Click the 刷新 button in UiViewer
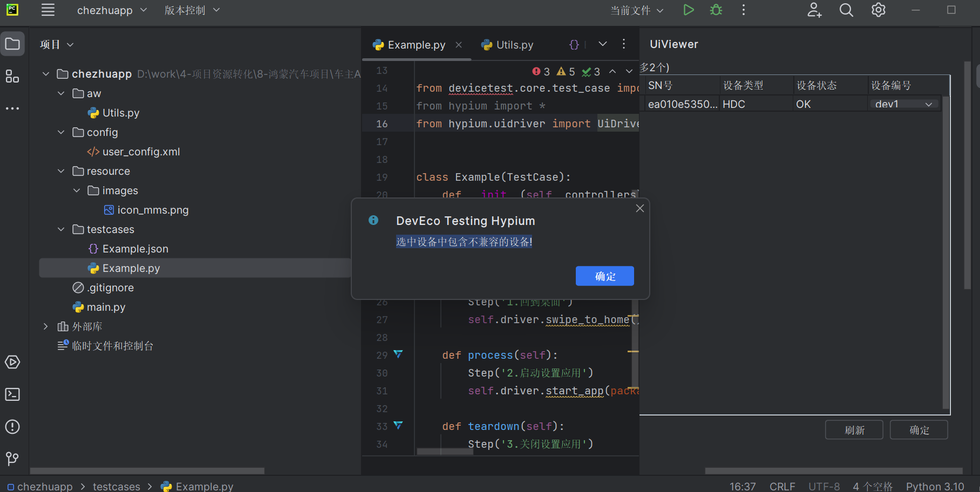Screen dimensions: 980x492 [854, 430]
